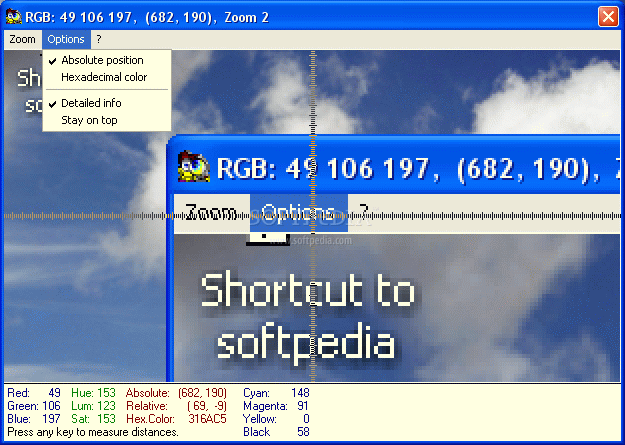The height and width of the screenshot is (445, 625).
Task: Click the Blue value 197
Action: (x=51, y=419)
